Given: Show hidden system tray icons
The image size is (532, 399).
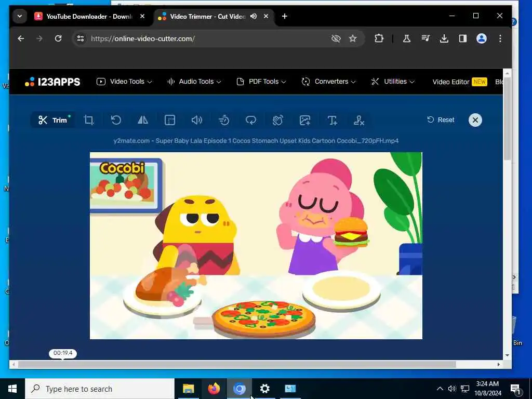Looking at the screenshot, I should pos(440,389).
